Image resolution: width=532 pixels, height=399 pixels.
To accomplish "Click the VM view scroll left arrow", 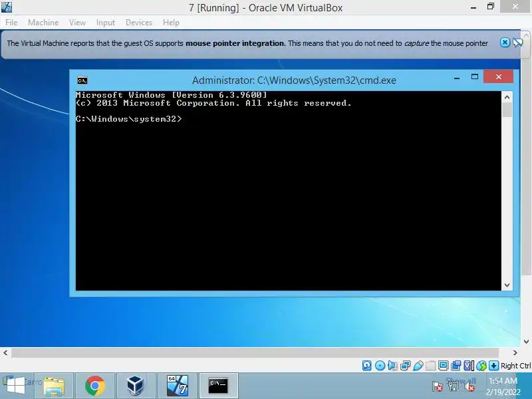I will tap(5, 352).
